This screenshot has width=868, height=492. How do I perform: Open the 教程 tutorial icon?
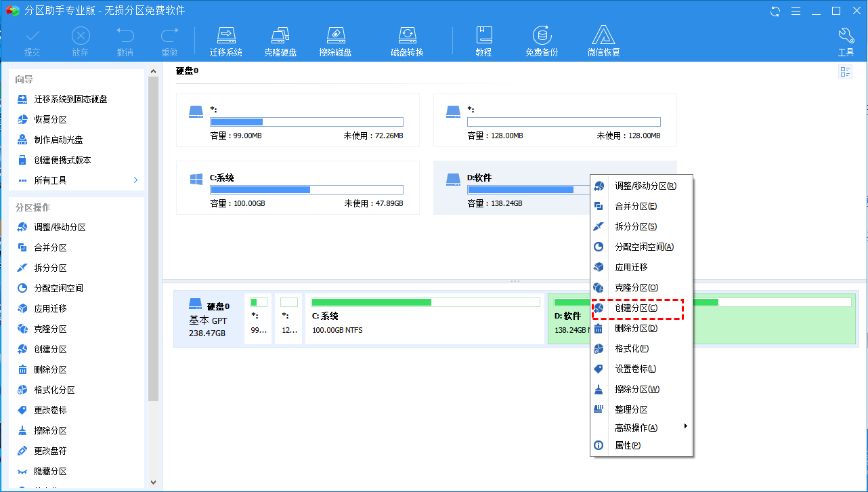[x=483, y=41]
